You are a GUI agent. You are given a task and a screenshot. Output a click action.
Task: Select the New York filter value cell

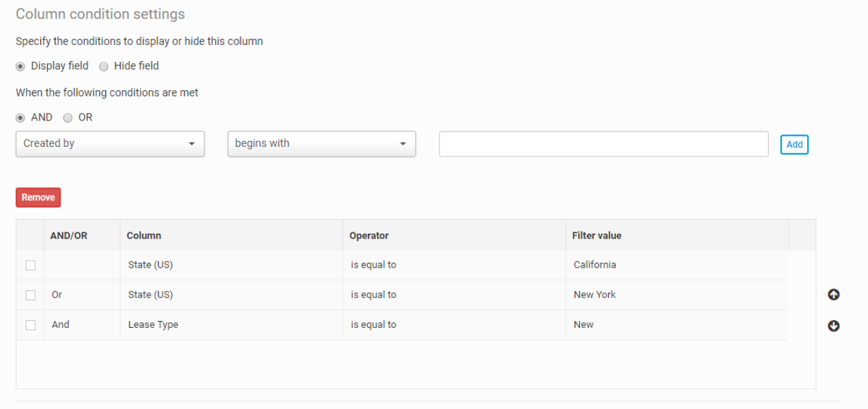click(594, 295)
